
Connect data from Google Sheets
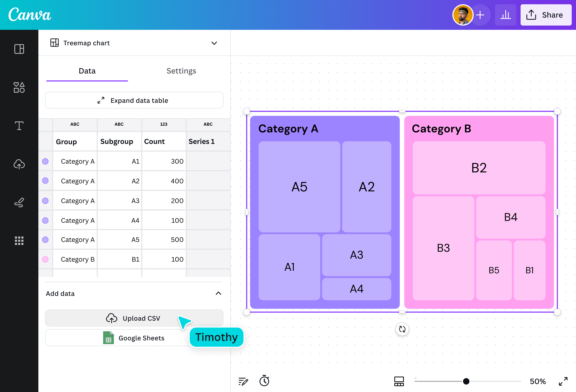tap(134, 338)
